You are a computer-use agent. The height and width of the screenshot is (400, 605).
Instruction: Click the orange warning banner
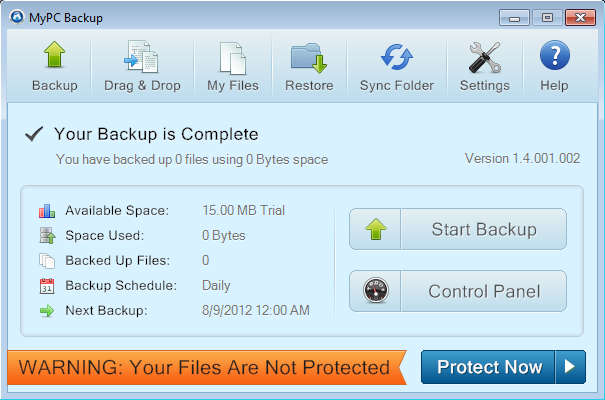[x=204, y=367]
